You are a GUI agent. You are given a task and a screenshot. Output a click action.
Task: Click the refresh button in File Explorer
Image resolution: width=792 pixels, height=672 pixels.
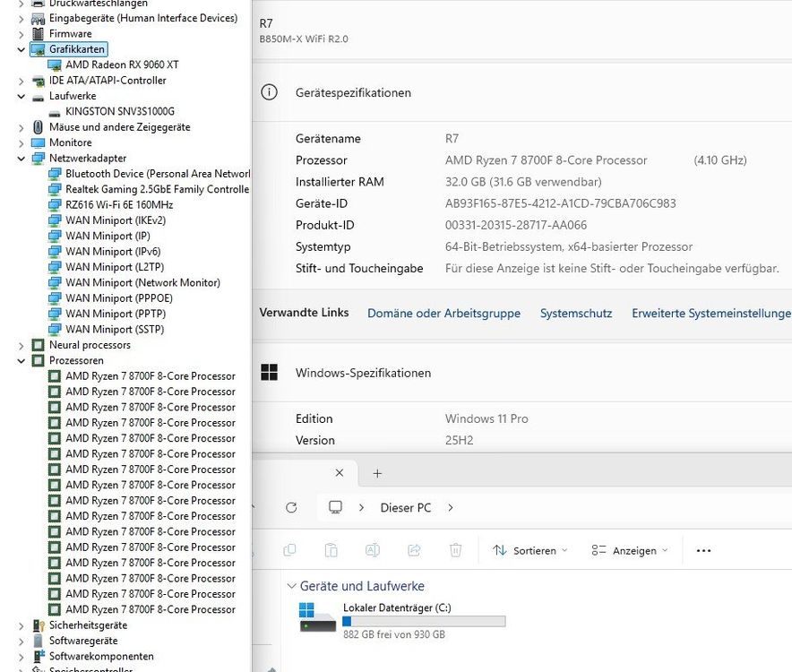coord(291,507)
